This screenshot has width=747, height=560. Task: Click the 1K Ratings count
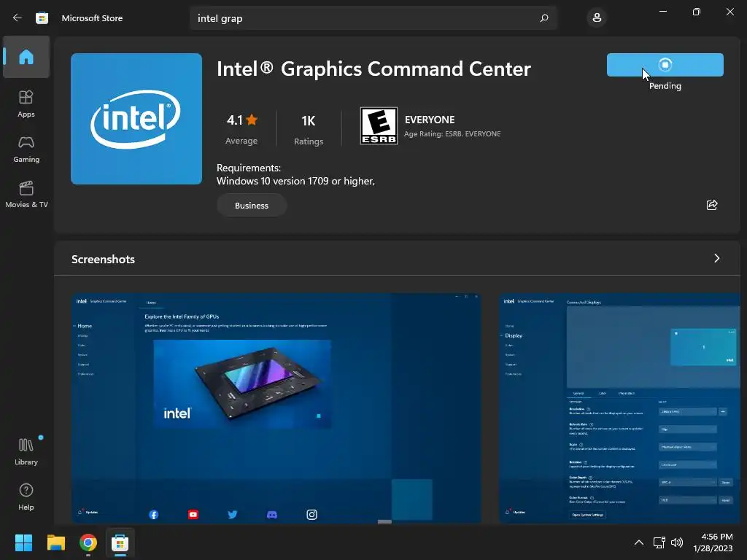(x=309, y=130)
